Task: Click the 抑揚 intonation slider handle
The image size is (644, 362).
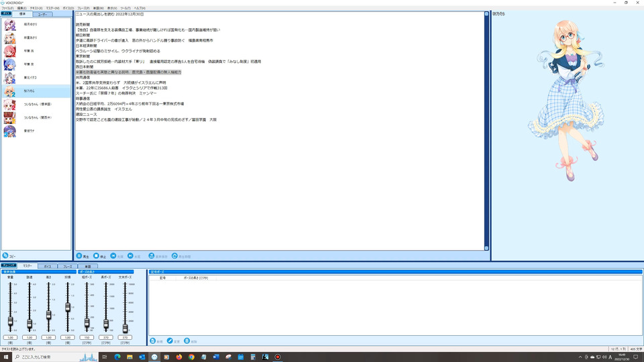Action: click(x=68, y=307)
